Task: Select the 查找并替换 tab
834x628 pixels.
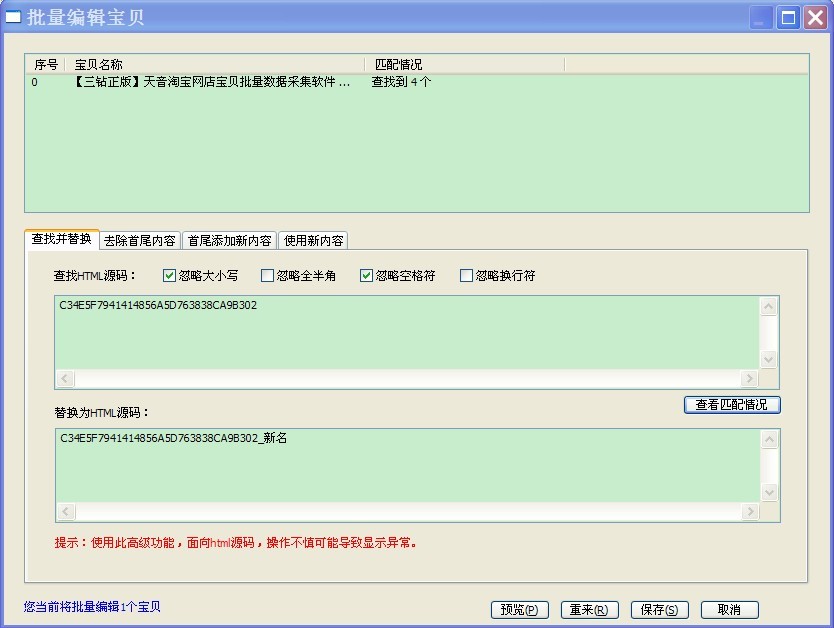Action: (61, 240)
